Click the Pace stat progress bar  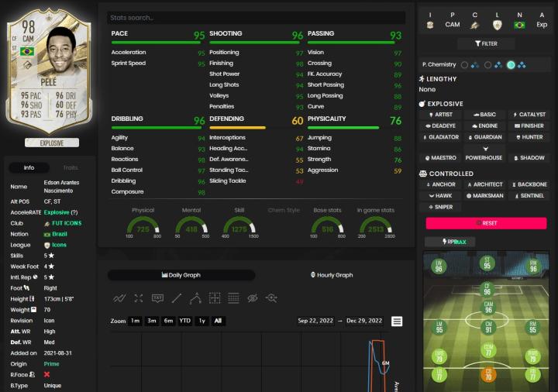click(157, 43)
